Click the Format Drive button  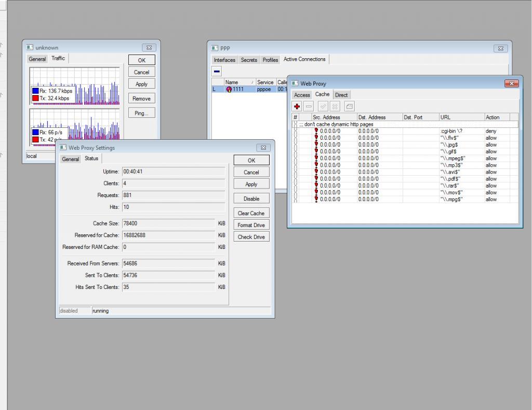coord(251,225)
